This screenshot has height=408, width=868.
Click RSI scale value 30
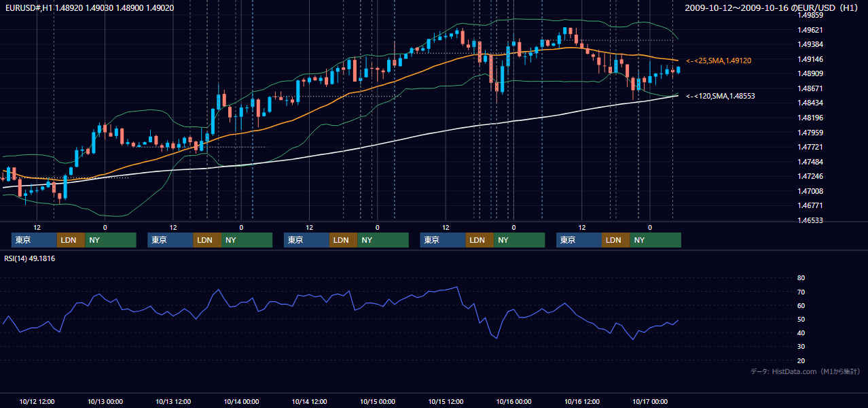(x=801, y=347)
